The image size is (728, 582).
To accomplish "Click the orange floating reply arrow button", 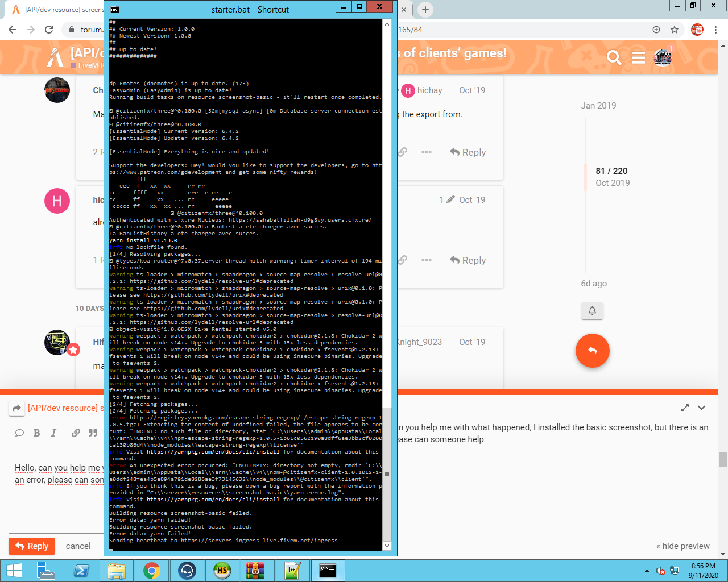I will coord(593,351).
